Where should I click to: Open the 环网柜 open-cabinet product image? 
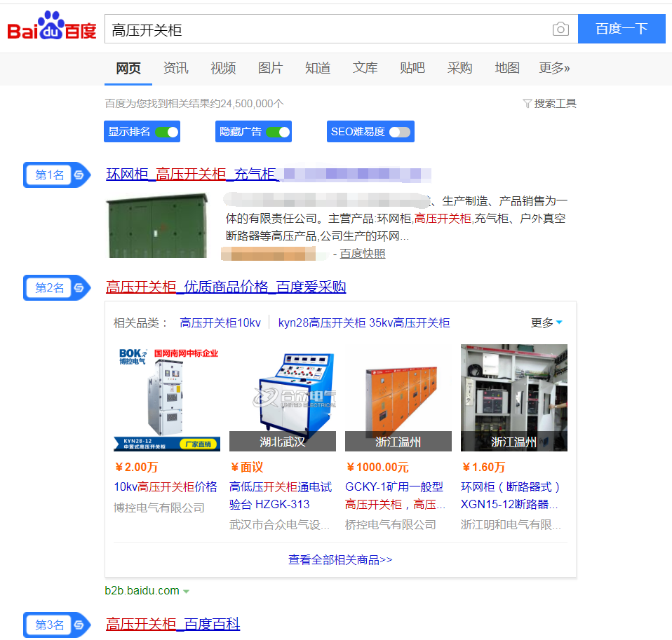point(514,398)
